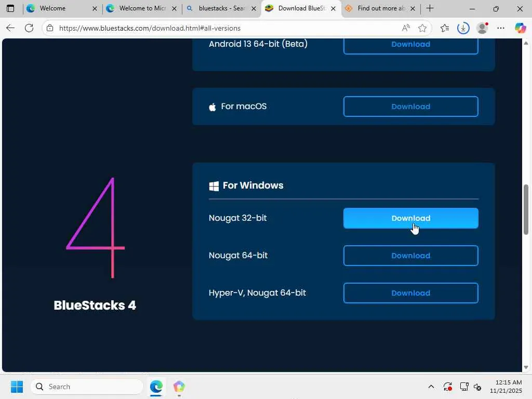The height and width of the screenshot is (399, 532).
Task: Click the Hyper-V, Nougat 64-bit label
Action: (257, 293)
